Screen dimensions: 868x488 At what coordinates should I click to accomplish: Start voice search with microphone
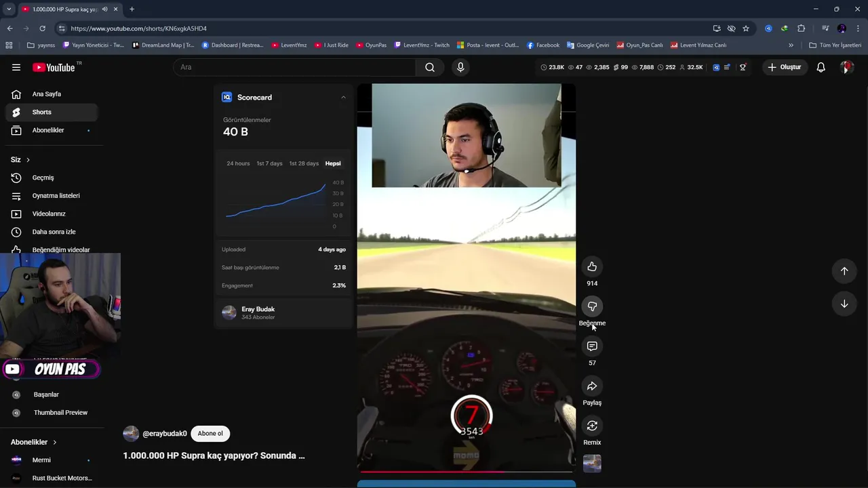(460, 67)
